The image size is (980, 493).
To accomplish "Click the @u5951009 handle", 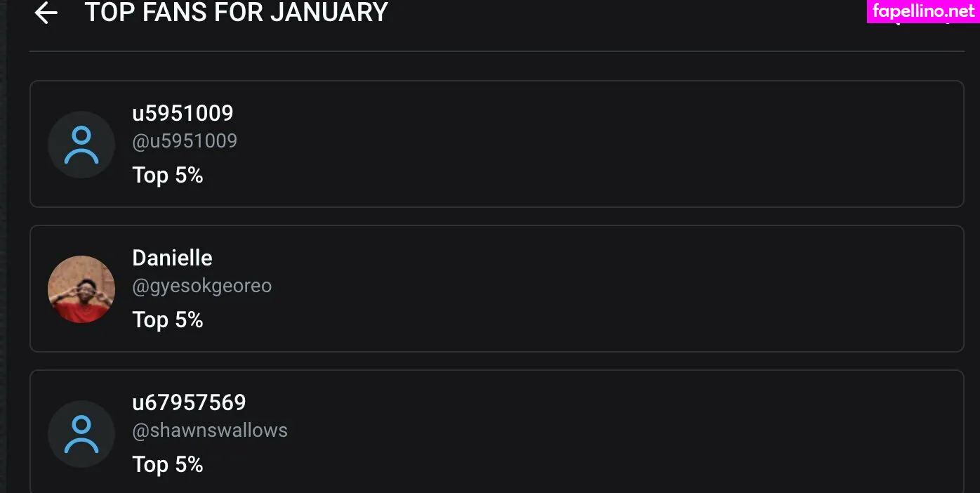I will pos(185,141).
